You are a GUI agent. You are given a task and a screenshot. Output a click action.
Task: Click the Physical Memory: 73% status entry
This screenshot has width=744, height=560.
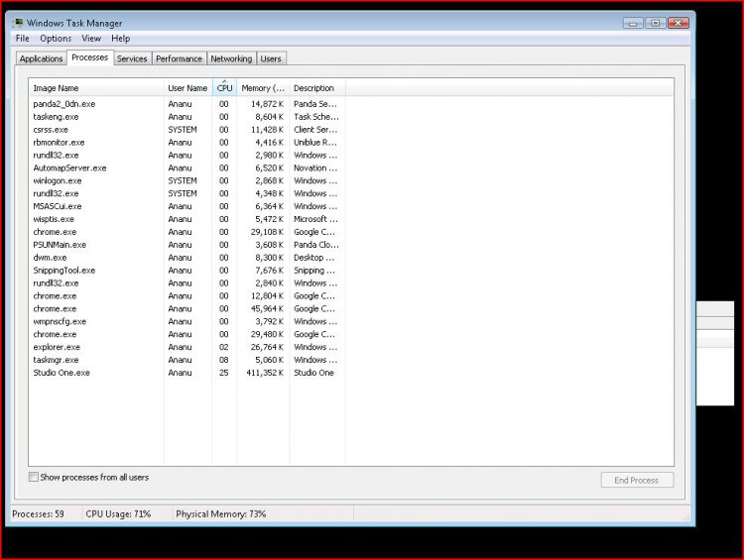pyautogui.click(x=220, y=514)
